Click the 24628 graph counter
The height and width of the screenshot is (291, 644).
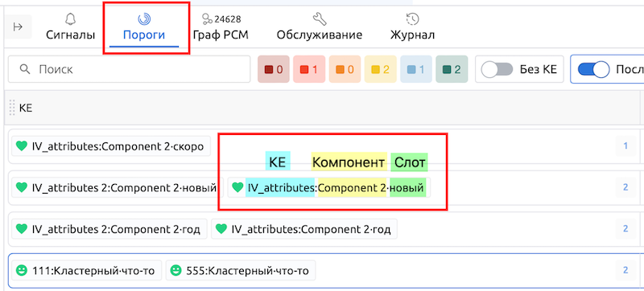pos(228,18)
